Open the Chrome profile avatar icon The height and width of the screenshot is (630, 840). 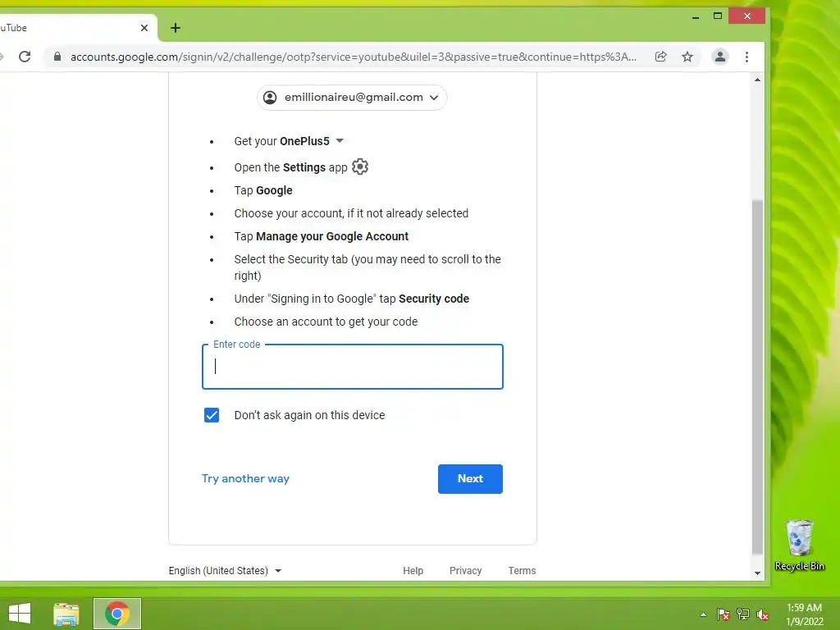pos(720,57)
